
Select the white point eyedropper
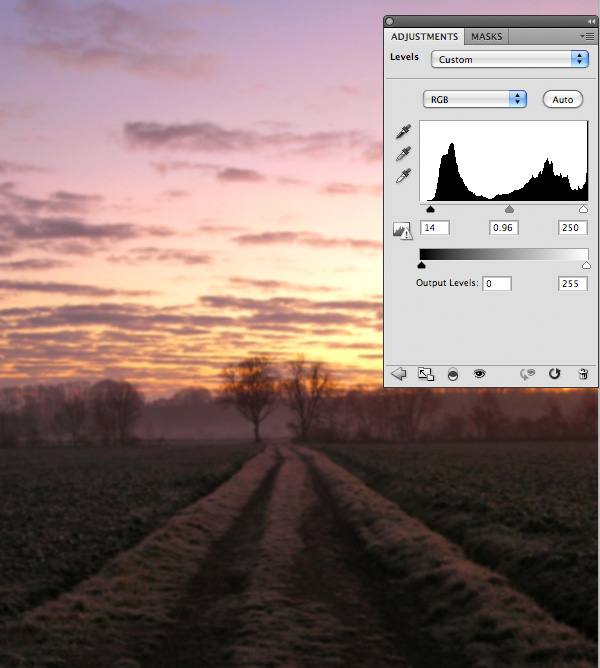tap(403, 175)
